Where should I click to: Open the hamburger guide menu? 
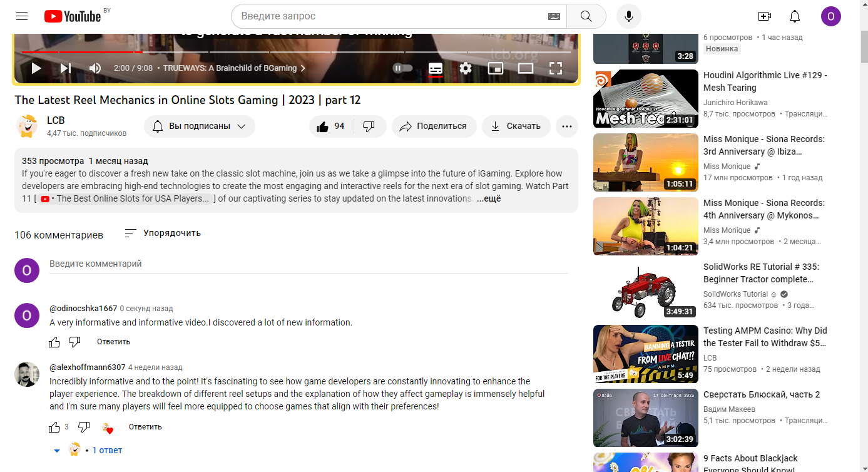tap(22, 16)
